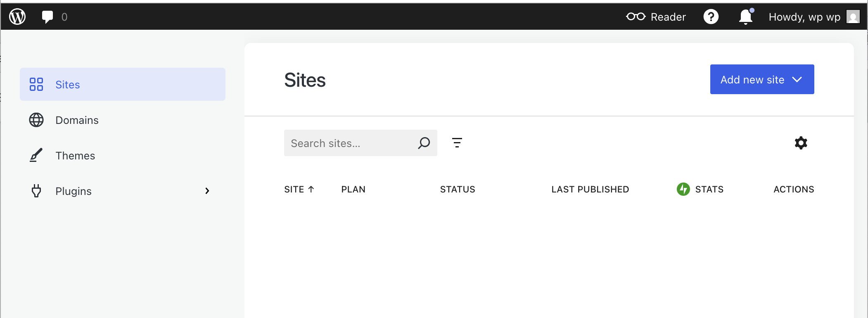This screenshot has height=318, width=868.
Task: Expand the Plugins submenu chevron
Action: (x=207, y=191)
